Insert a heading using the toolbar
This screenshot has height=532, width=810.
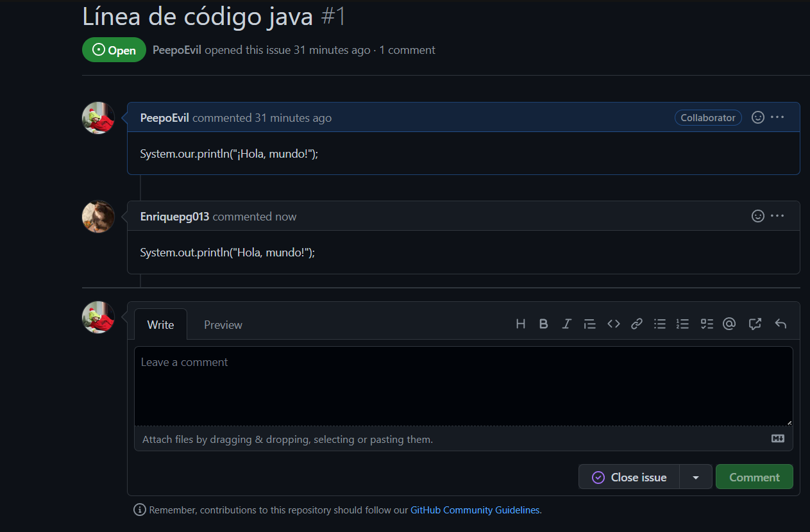[520, 324]
